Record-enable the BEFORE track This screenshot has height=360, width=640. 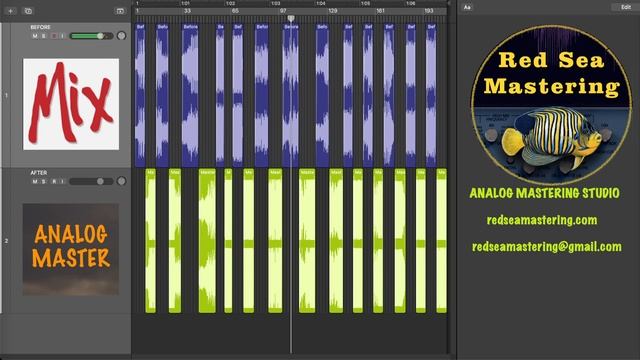pyautogui.click(x=54, y=36)
